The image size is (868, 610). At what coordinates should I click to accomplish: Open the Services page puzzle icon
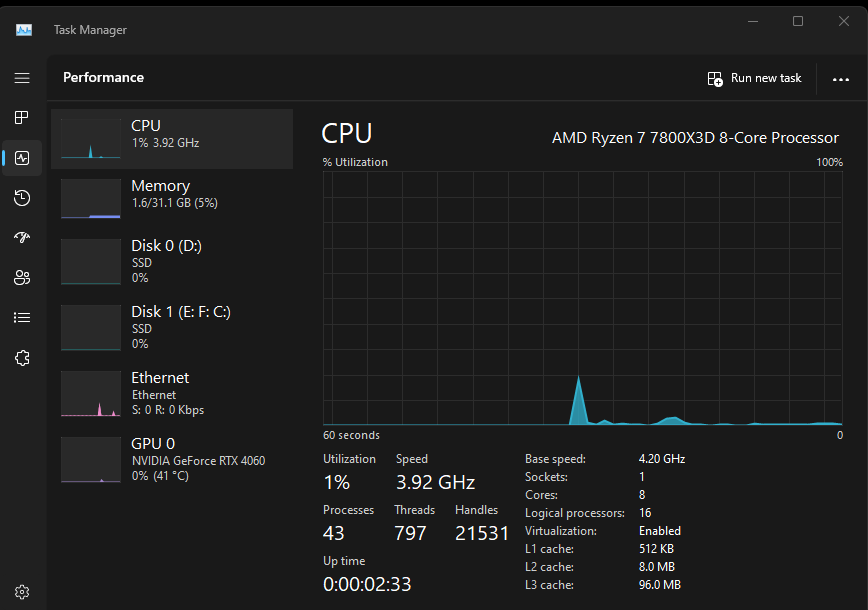22,358
